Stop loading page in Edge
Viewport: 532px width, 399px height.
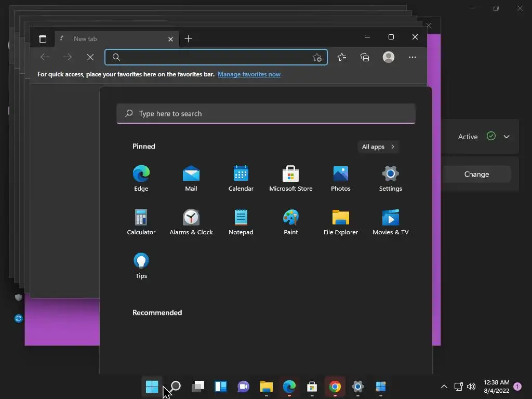point(90,57)
